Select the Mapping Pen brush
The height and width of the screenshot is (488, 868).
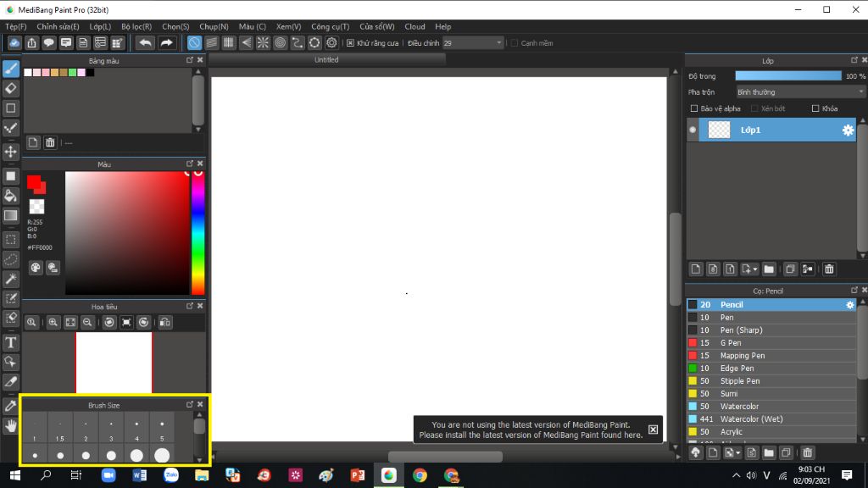tap(771, 356)
